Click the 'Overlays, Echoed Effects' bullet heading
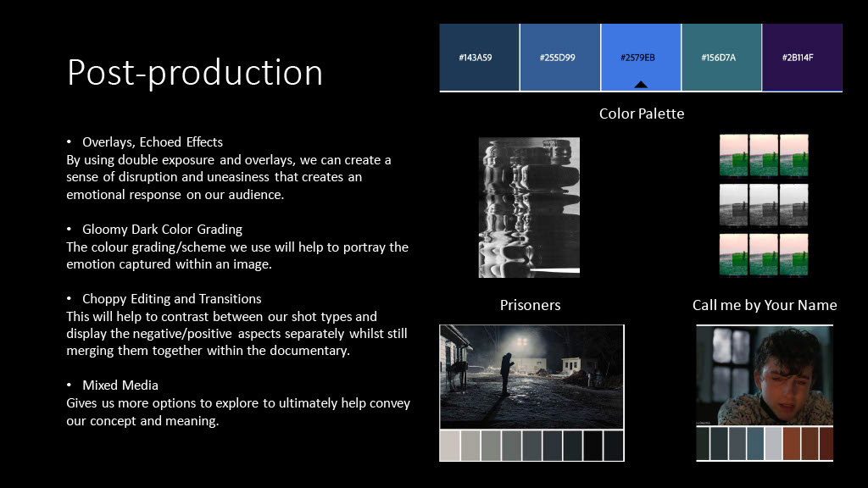This screenshot has height=488, width=868. (153, 142)
